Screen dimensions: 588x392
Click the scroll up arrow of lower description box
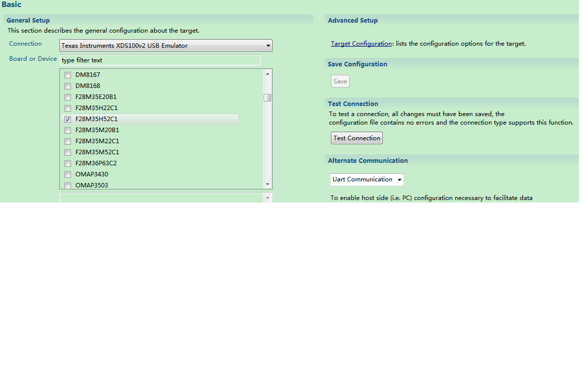pos(268,198)
